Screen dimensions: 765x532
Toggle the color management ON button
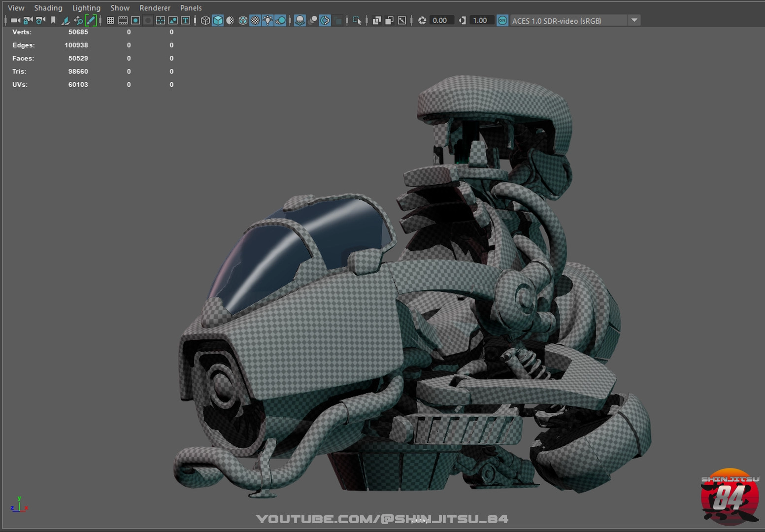[502, 20]
